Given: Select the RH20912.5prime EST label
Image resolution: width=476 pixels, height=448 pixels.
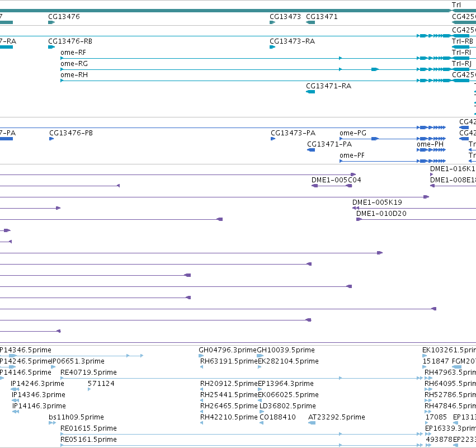Looking at the screenshot, I should coord(229,384).
